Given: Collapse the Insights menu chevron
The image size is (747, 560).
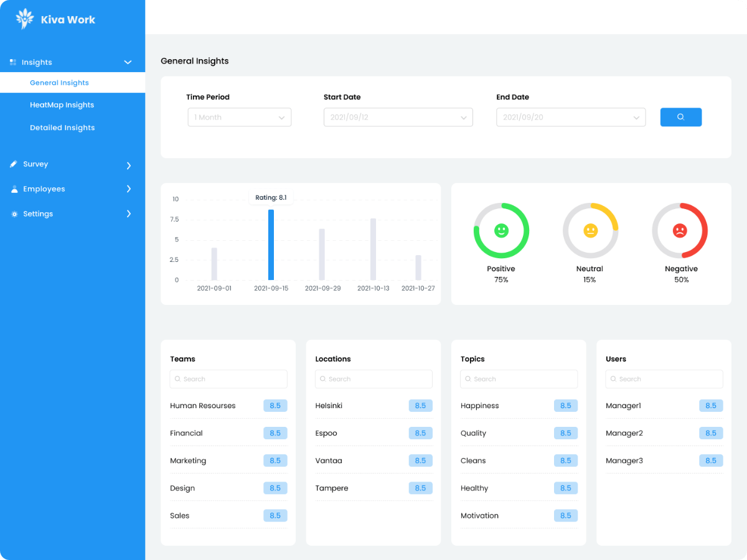Looking at the screenshot, I should [128, 62].
